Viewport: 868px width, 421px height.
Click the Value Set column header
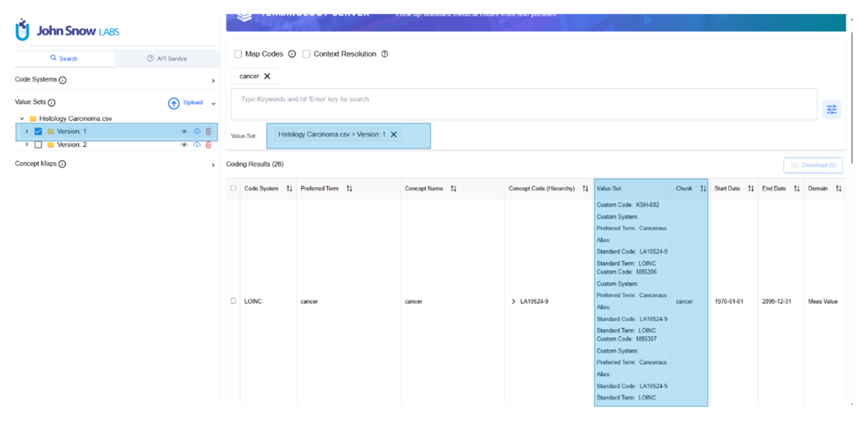609,189
